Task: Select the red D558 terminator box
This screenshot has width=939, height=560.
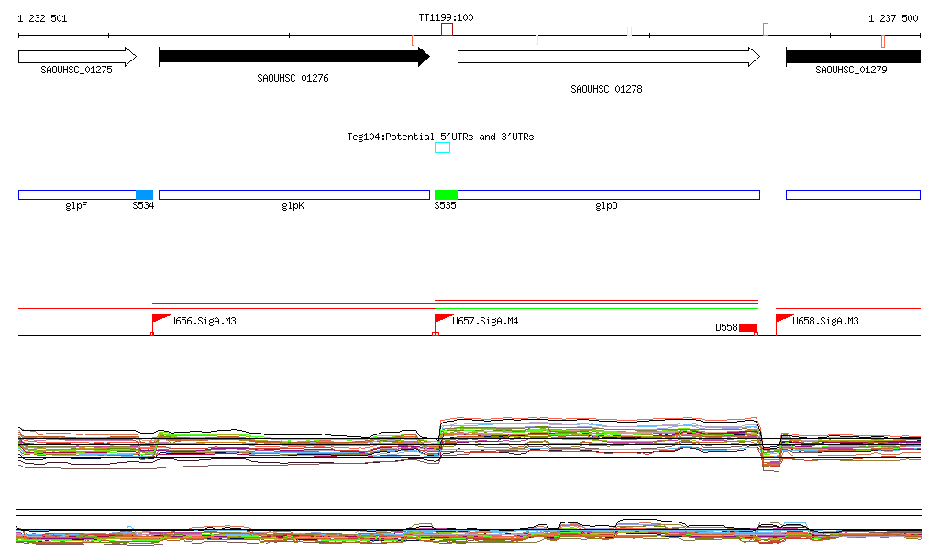Action: pyautogui.click(x=748, y=328)
